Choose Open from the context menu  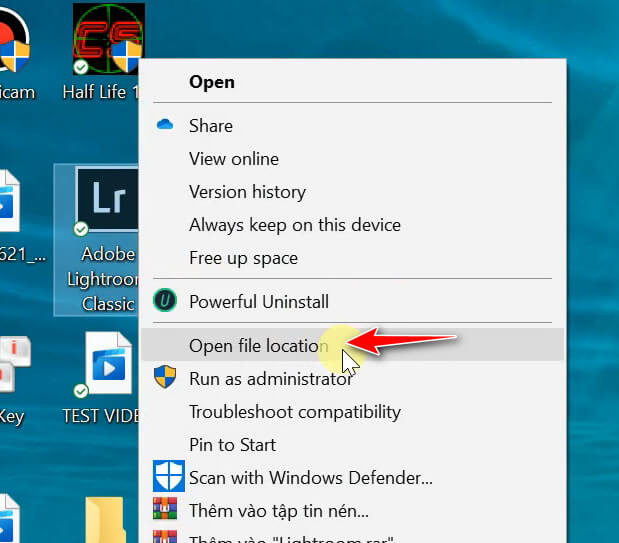click(x=211, y=81)
